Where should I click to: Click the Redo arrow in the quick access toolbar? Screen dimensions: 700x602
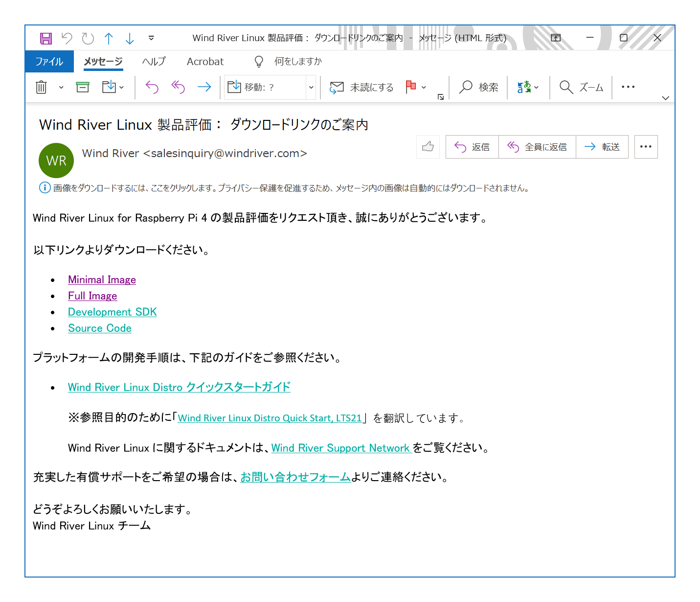tap(88, 38)
